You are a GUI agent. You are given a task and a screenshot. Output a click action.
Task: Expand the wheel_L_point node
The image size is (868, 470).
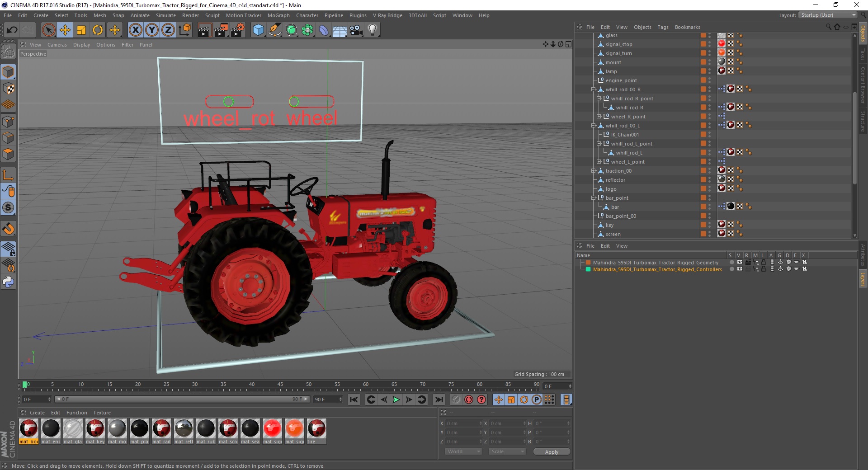coord(599,162)
